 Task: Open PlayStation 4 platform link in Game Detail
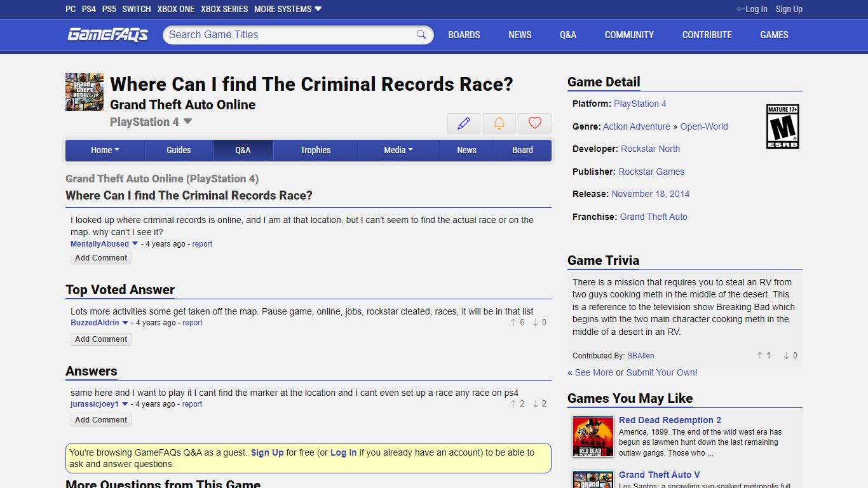point(640,104)
